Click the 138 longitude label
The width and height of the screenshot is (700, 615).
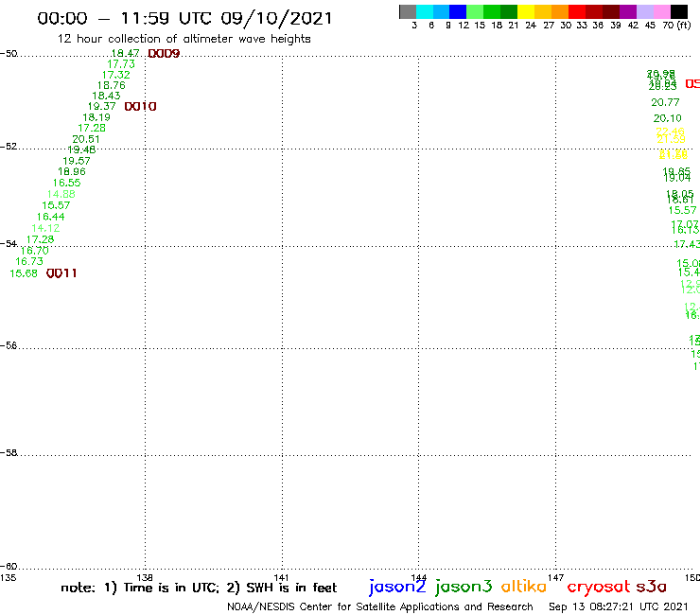(145, 577)
